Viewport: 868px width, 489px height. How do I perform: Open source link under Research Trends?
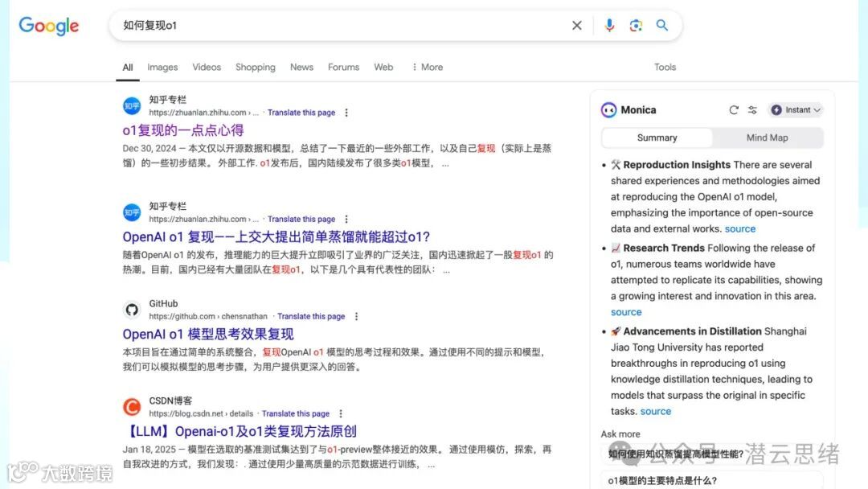[x=626, y=312]
